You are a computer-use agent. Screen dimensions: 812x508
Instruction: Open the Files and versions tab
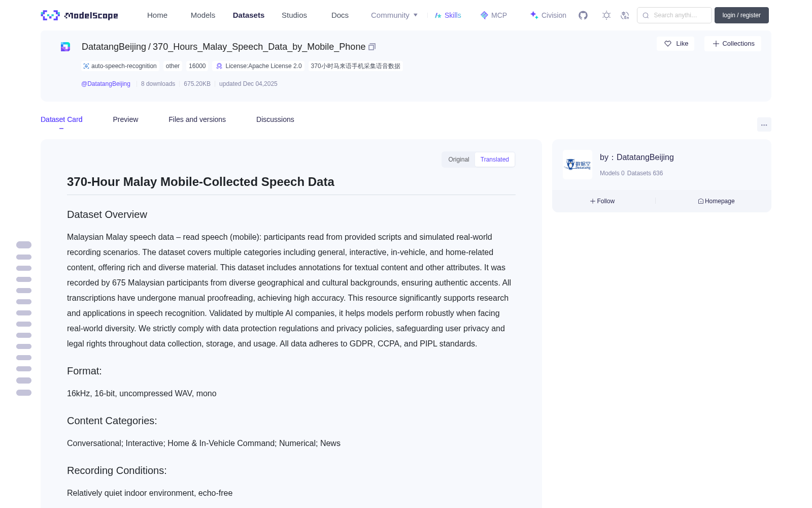click(x=197, y=119)
